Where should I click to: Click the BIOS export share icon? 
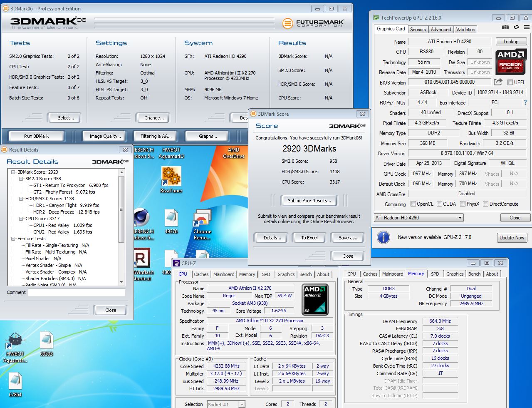point(497,82)
